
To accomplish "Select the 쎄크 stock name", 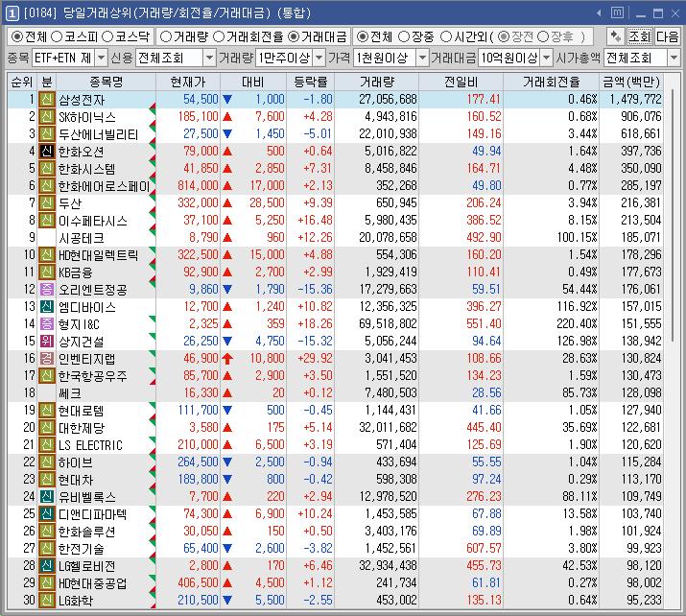I will point(70,393).
